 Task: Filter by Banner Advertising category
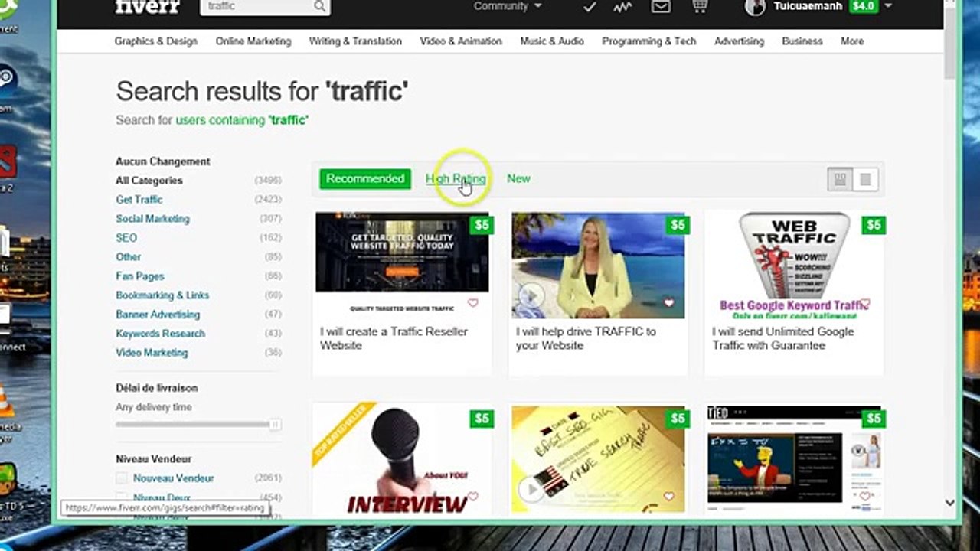coord(158,315)
